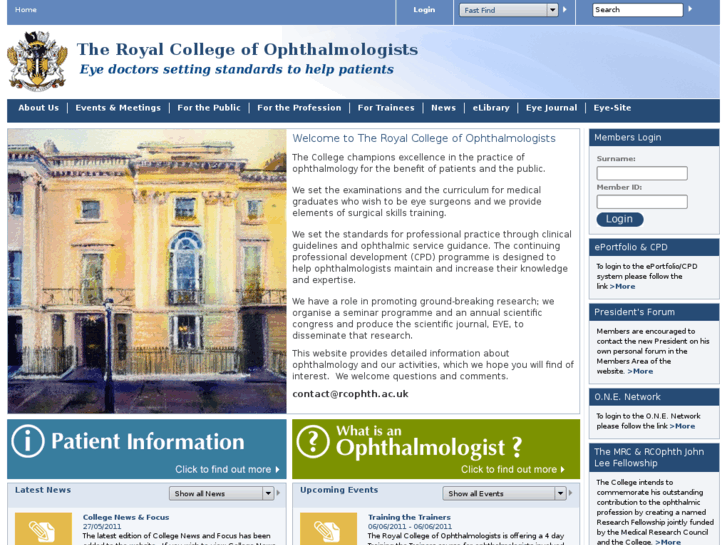Click the College News & Focus document icon
This screenshot has width=727, height=545.
(x=43, y=529)
